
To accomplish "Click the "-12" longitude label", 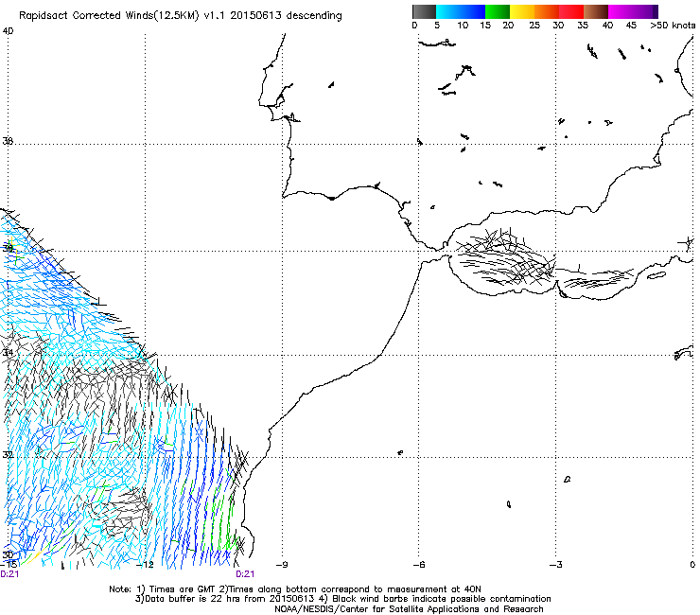I will click(145, 565).
